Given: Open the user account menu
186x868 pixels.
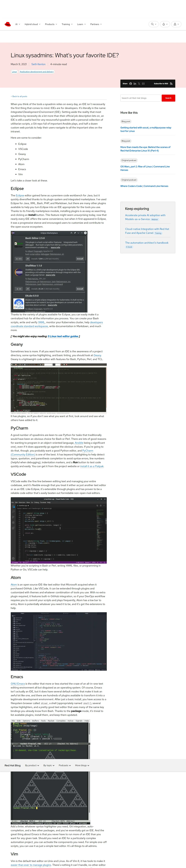Looking at the screenshot, I should [x=176, y=24].
